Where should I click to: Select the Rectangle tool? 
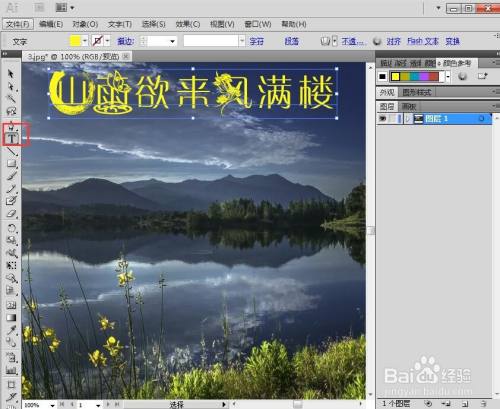(12, 163)
